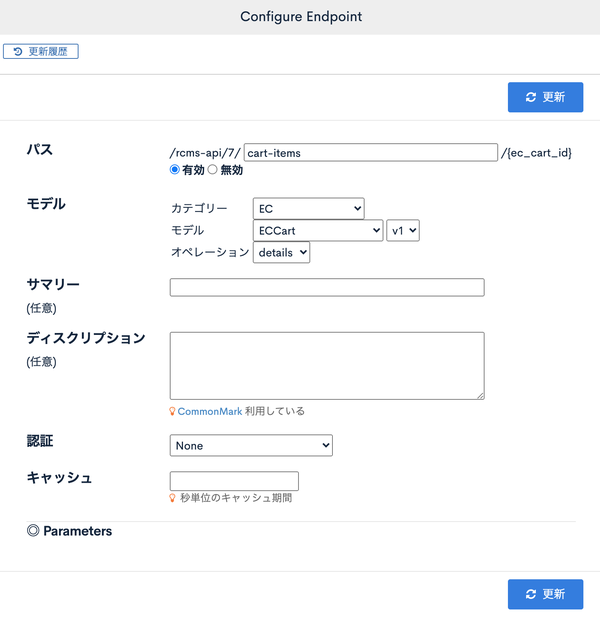Click the 利用している text after CommonMark

pos(275,411)
